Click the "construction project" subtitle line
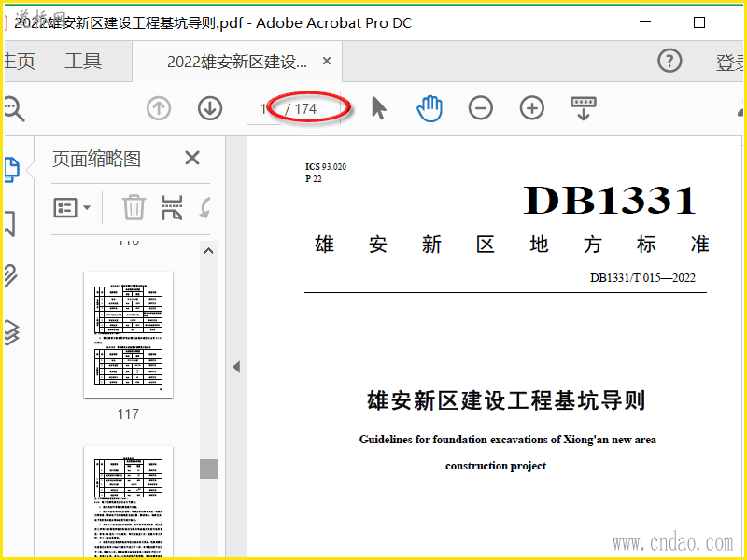This screenshot has width=747, height=560. click(496, 466)
